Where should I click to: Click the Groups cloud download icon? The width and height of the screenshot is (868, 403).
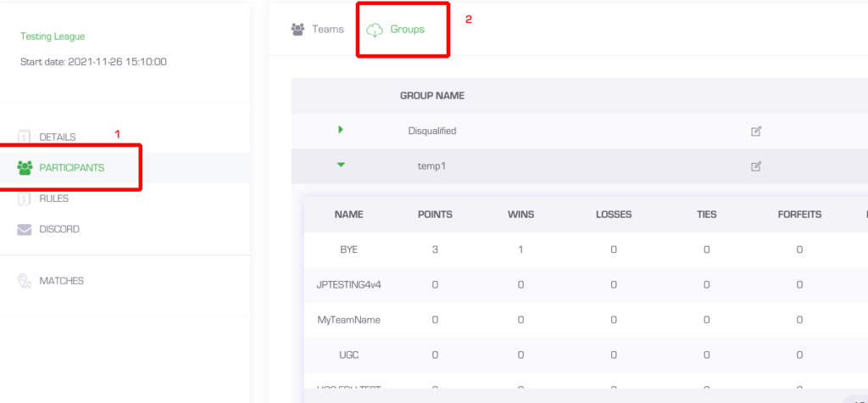point(375,30)
